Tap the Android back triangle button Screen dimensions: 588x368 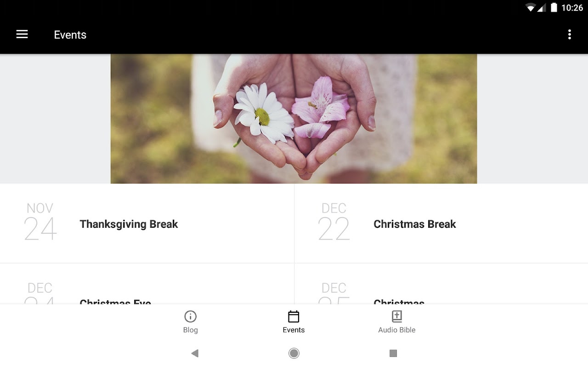[x=195, y=353]
